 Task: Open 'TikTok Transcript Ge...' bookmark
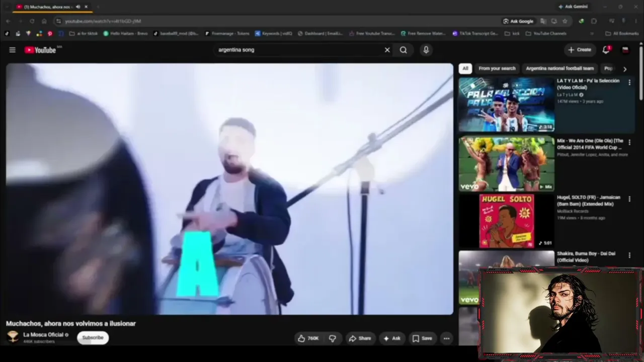475,34
